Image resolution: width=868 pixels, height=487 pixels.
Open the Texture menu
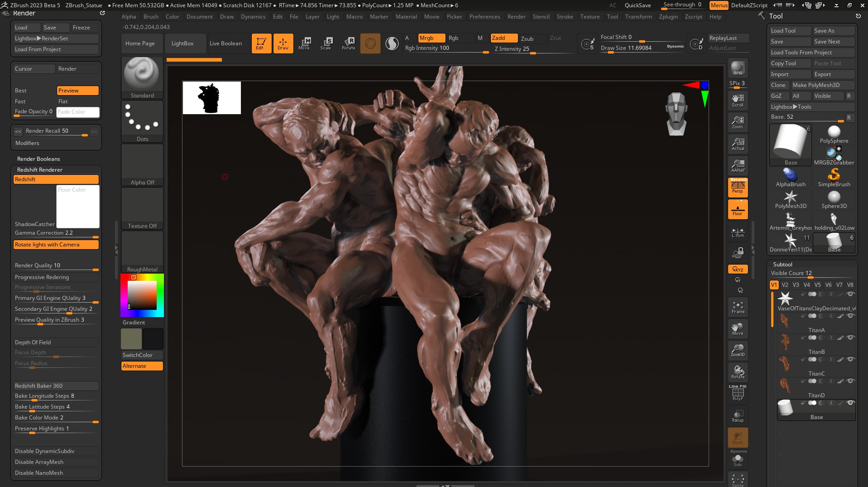(x=590, y=16)
